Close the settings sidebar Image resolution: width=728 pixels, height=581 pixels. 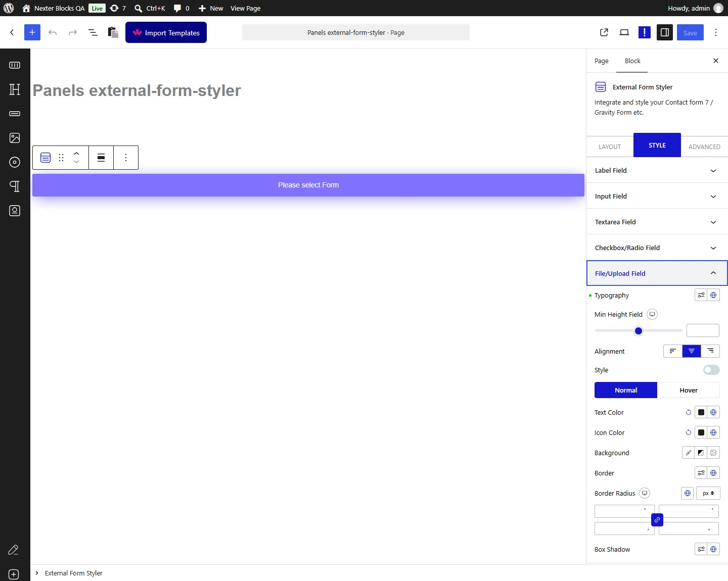[x=716, y=61]
